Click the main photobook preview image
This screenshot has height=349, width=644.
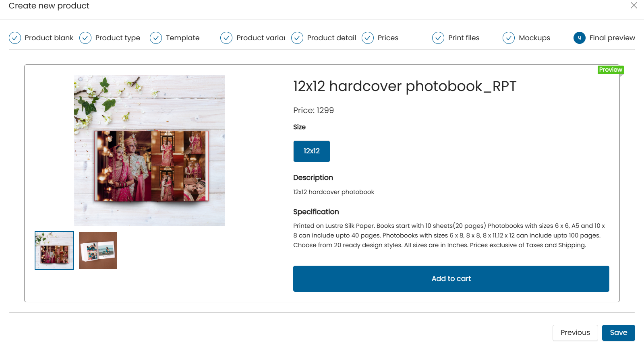pos(149,150)
